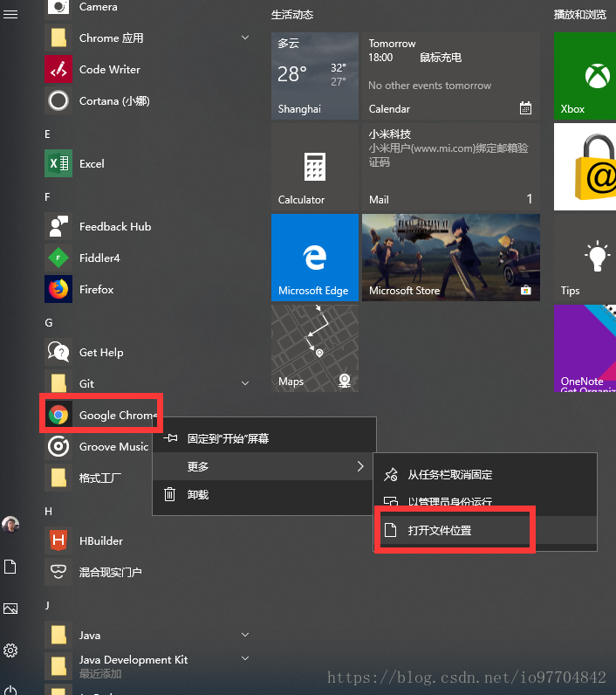Click the 生活动态 group header
Viewport: 616px width, 695px height.
(x=291, y=15)
